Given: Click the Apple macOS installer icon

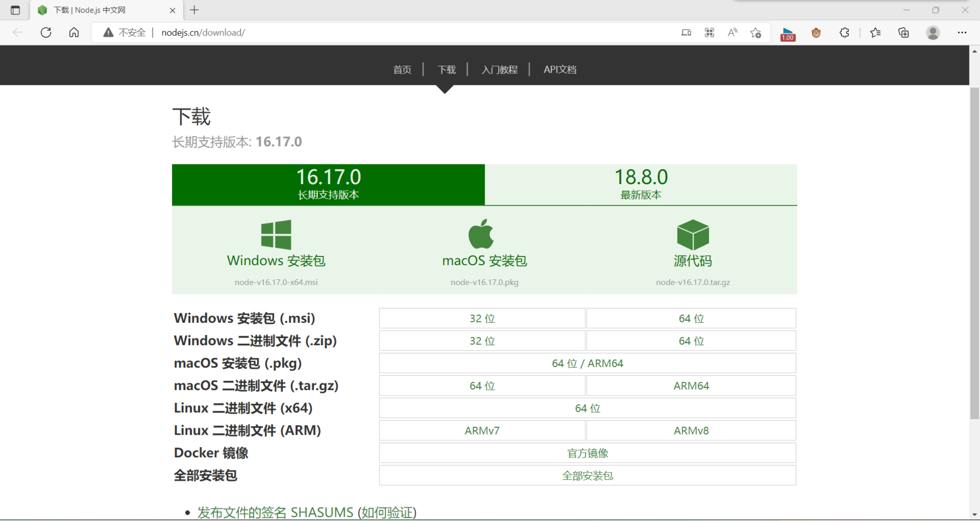Looking at the screenshot, I should coord(481,234).
